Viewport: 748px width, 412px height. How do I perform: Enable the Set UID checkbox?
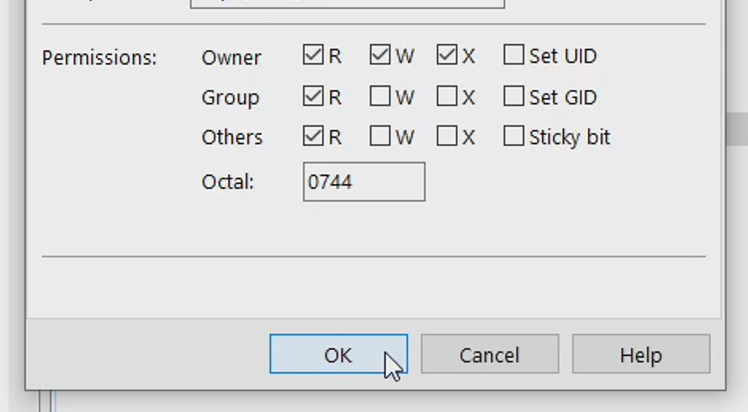(514, 56)
